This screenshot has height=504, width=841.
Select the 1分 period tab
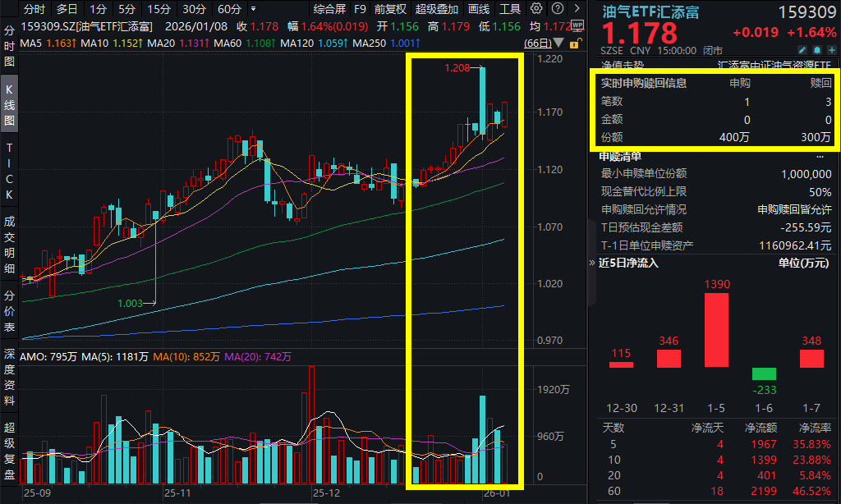pyautogui.click(x=99, y=9)
